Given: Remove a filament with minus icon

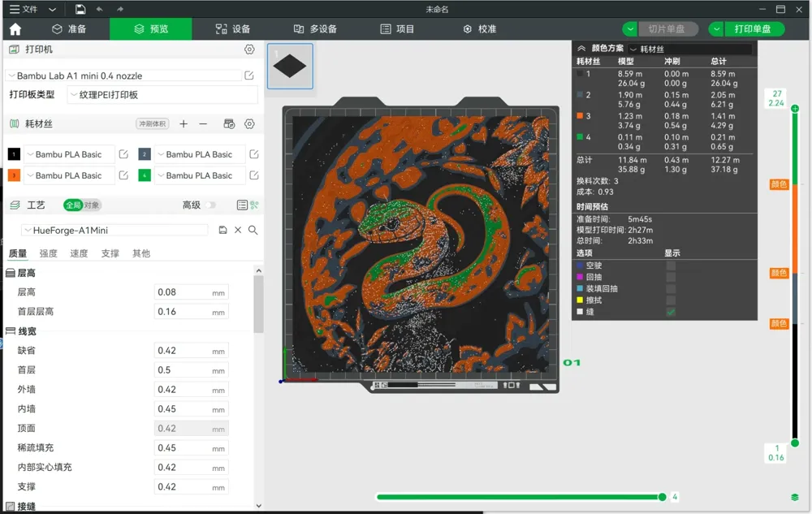Looking at the screenshot, I should coord(203,123).
